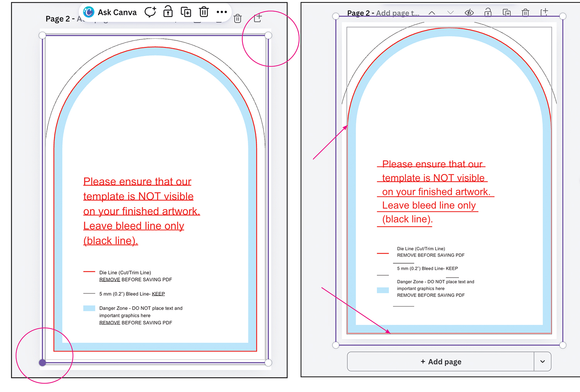Viewport: 580px width, 392px height.
Task: Select the red warning text in left template
Action: (x=142, y=211)
